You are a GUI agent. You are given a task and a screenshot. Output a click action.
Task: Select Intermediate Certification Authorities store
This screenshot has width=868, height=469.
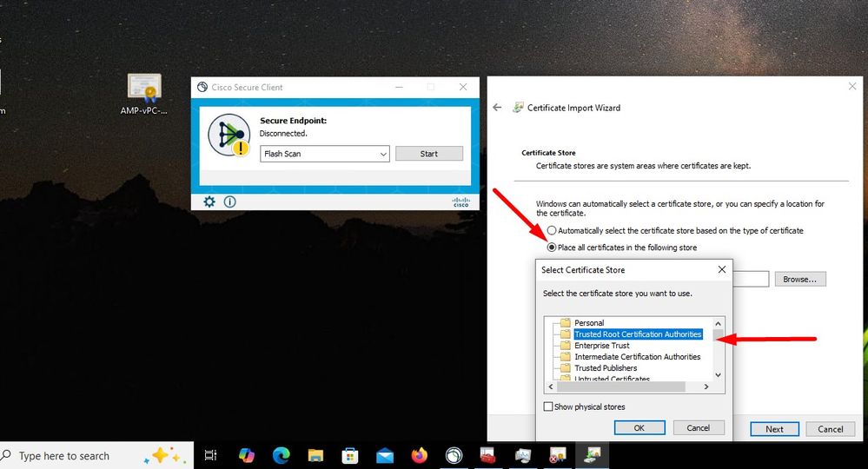pos(637,357)
